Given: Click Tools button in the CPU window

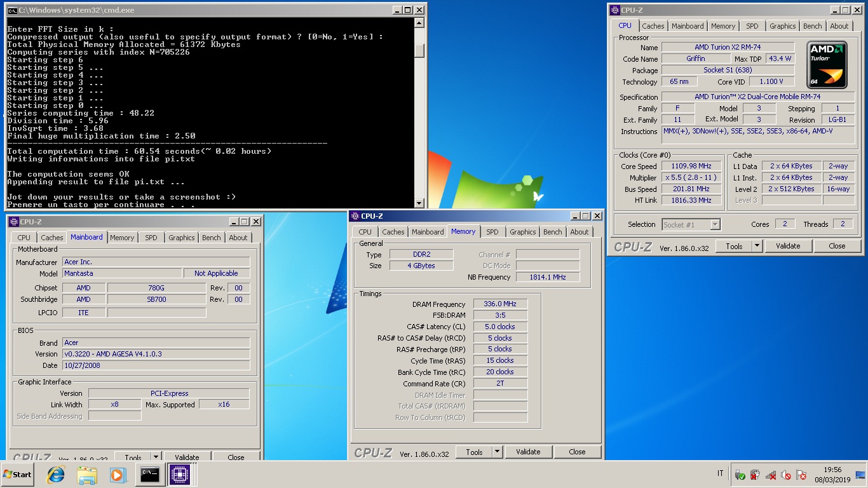Looking at the screenshot, I should point(734,246).
